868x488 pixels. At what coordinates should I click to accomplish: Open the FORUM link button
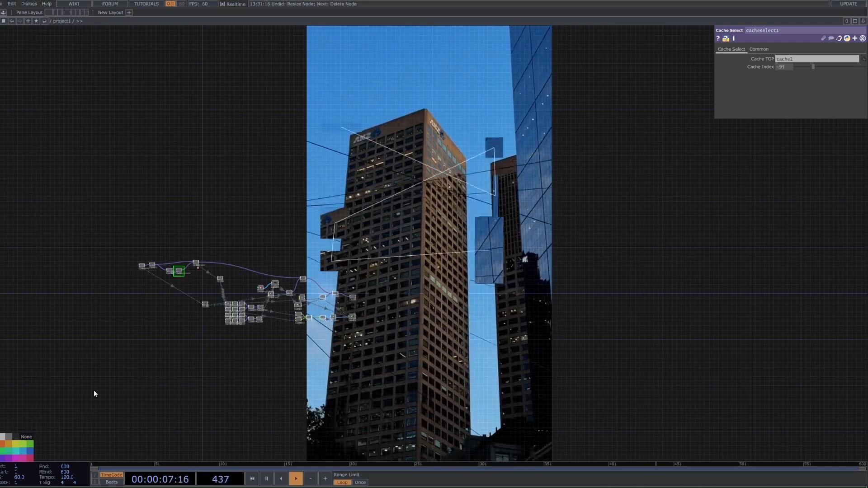pos(110,4)
